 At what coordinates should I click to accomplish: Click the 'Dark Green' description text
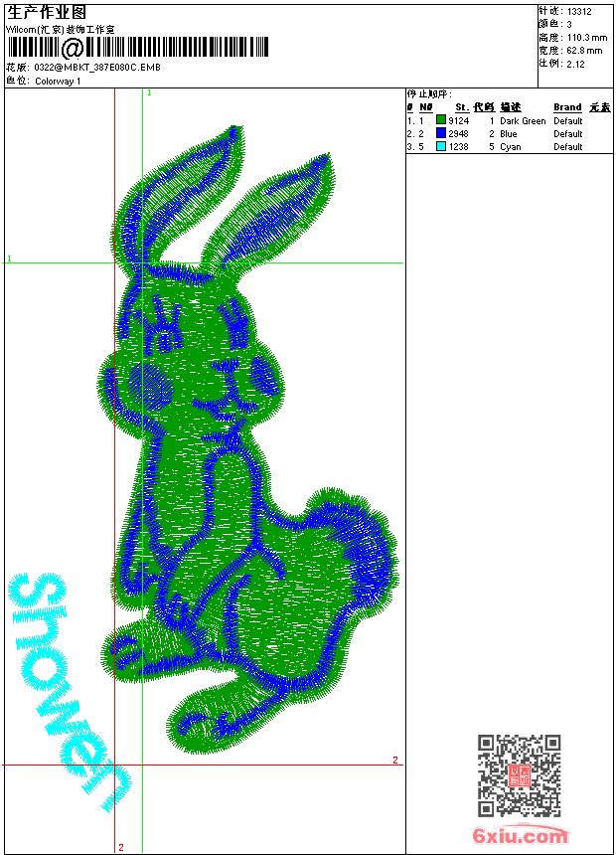tap(523, 120)
